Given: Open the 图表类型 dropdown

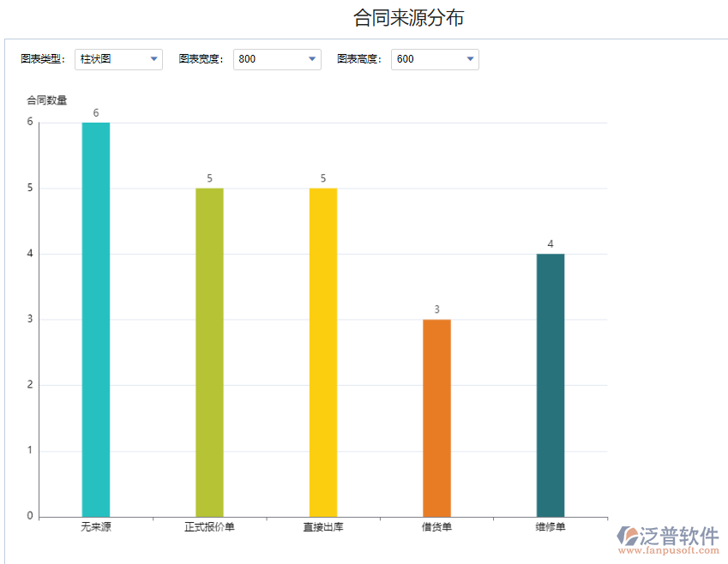Looking at the screenshot, I should pos(118,59).
